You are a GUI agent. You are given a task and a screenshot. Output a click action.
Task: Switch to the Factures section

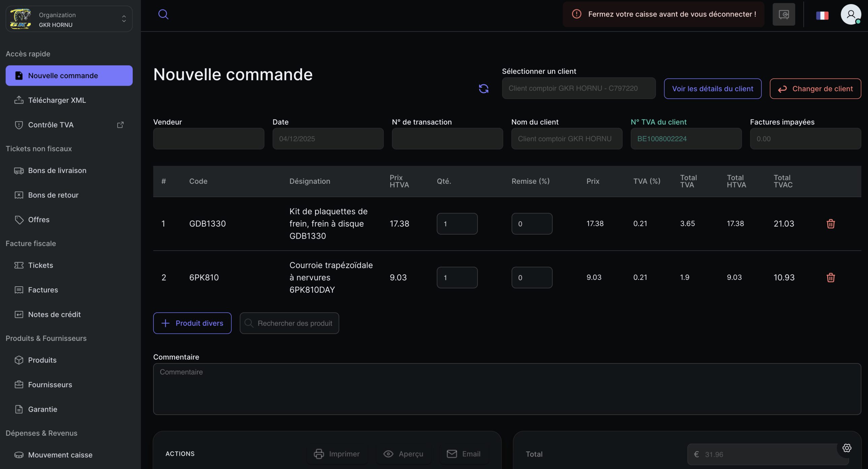point(42,290)
